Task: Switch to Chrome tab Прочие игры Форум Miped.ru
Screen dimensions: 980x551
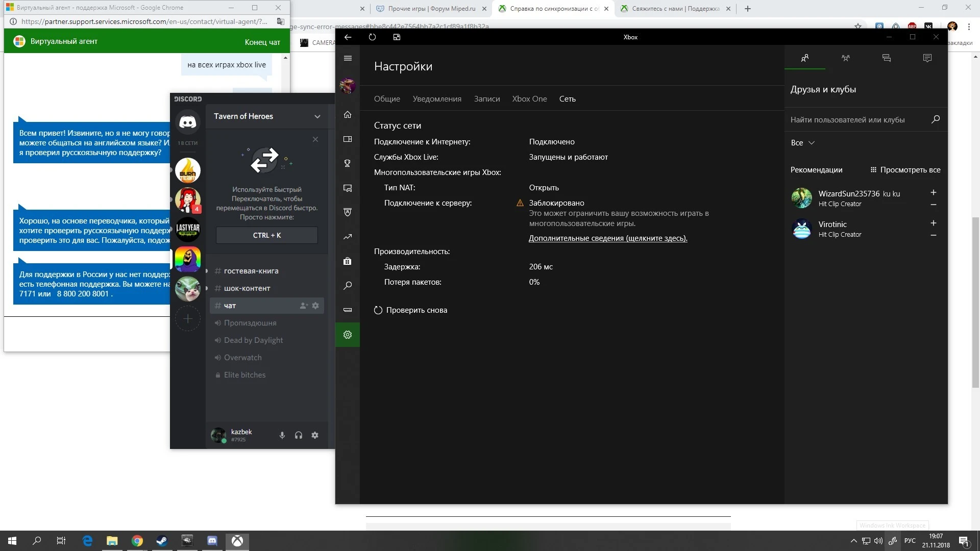Action: coord(431,9)
